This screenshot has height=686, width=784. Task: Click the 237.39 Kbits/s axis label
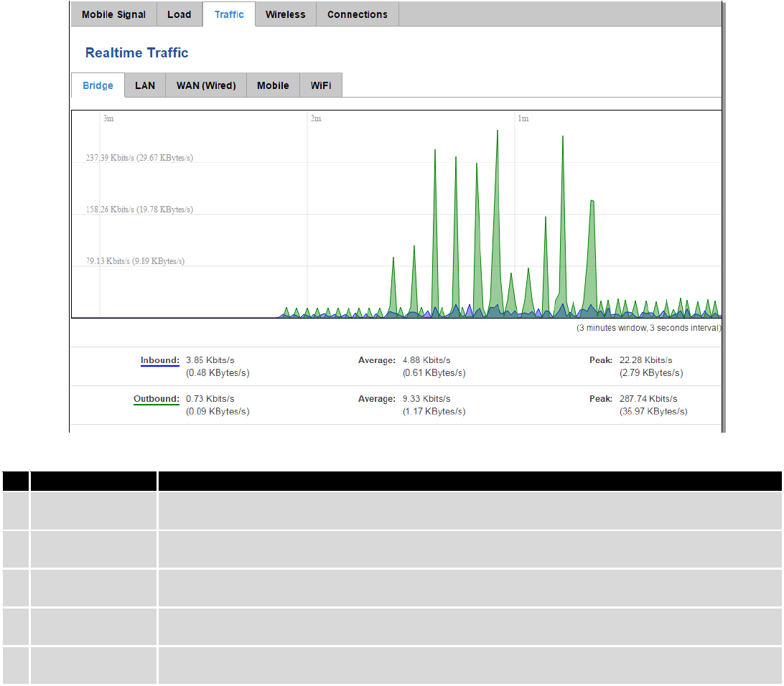[x=139, y=158]
